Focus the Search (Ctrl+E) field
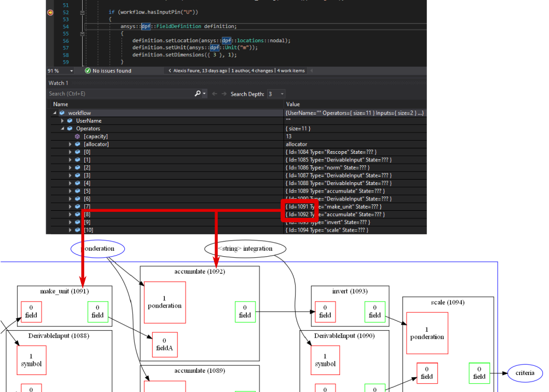The image size is (549, 392). [x=120, y=94]
